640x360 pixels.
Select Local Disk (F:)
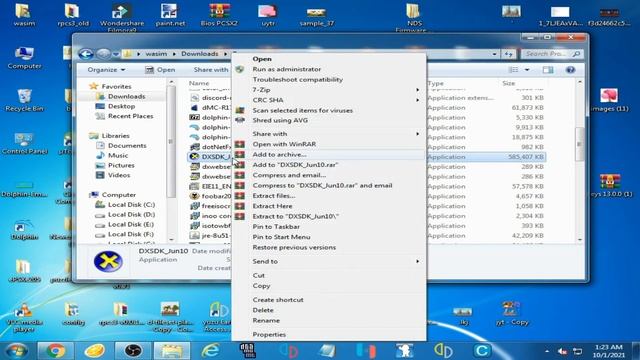point(131,234)
